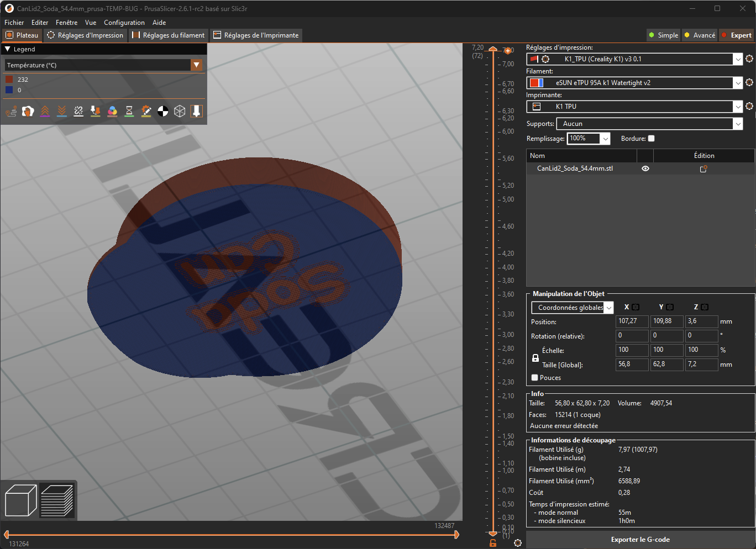Open the Fichier menu
The width and height of the screenshot is (756, 549).
click(14, 22)
